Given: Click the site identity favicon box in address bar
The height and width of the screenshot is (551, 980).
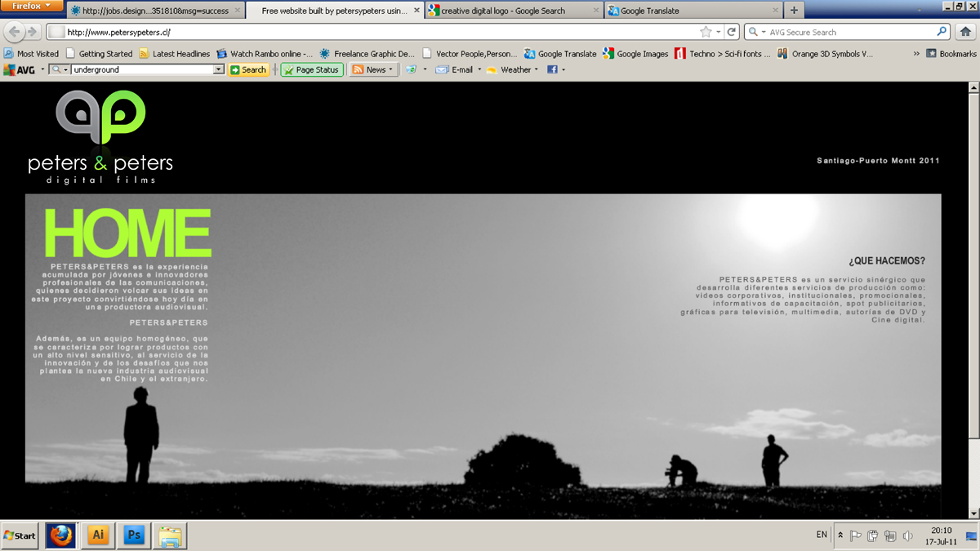Looking at the screenshot, I should 56,32.
